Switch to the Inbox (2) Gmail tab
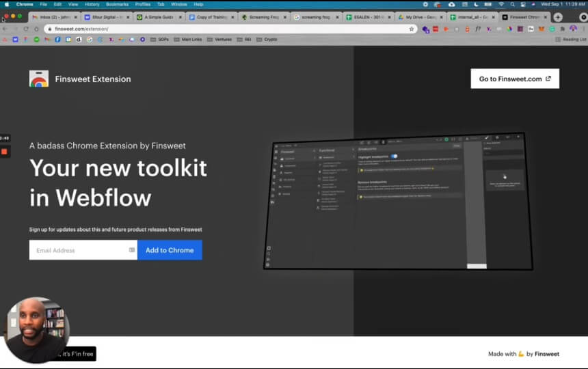This screenshot has height=369, width=588. coord(55,17)
